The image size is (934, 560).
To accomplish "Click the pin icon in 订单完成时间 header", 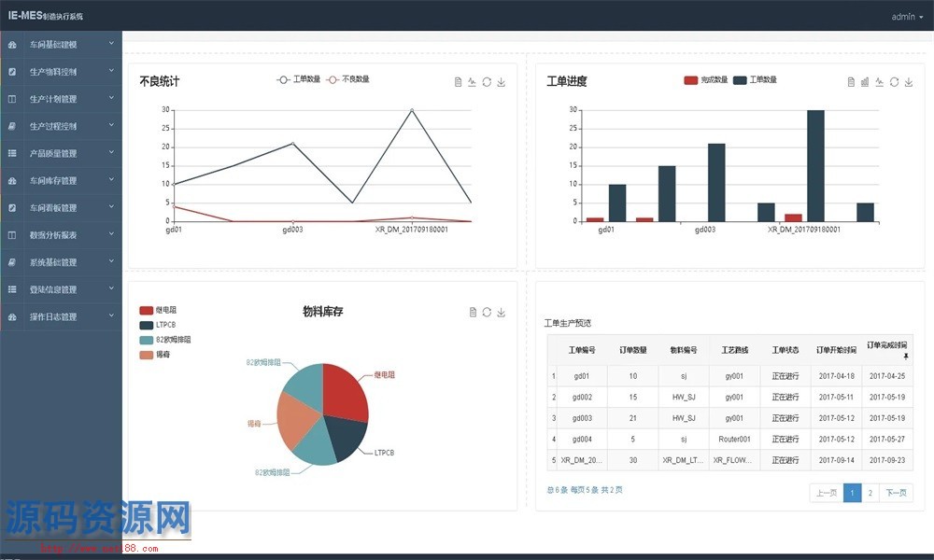I will pyautogui.click(x=906, y=357).
